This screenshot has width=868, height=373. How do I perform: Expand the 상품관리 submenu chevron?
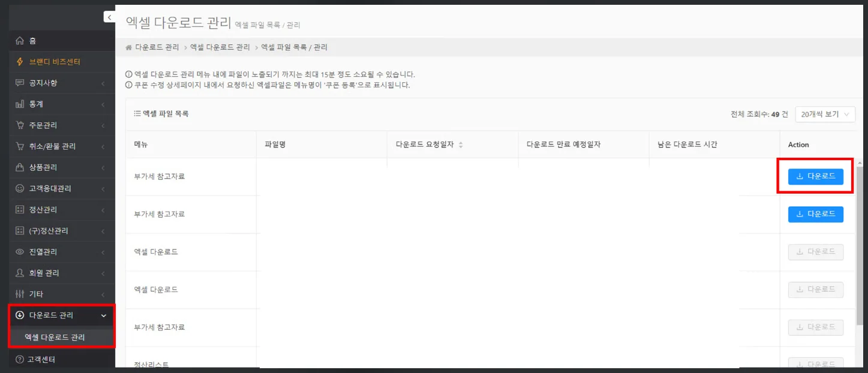(103, 167)
